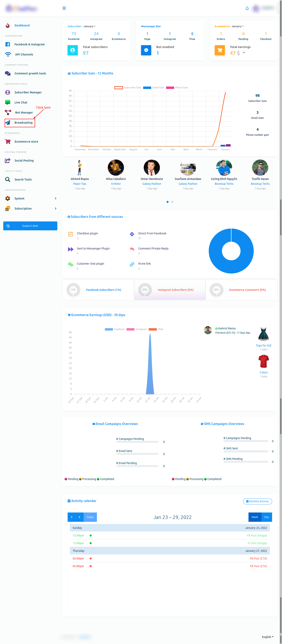Expand the System submenu

(x=55, y=198)
